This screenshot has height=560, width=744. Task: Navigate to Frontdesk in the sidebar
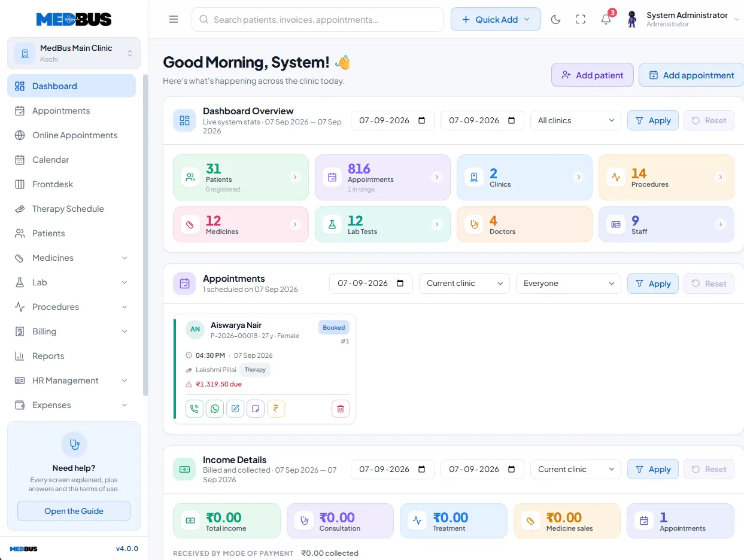(x=71, y=184)
